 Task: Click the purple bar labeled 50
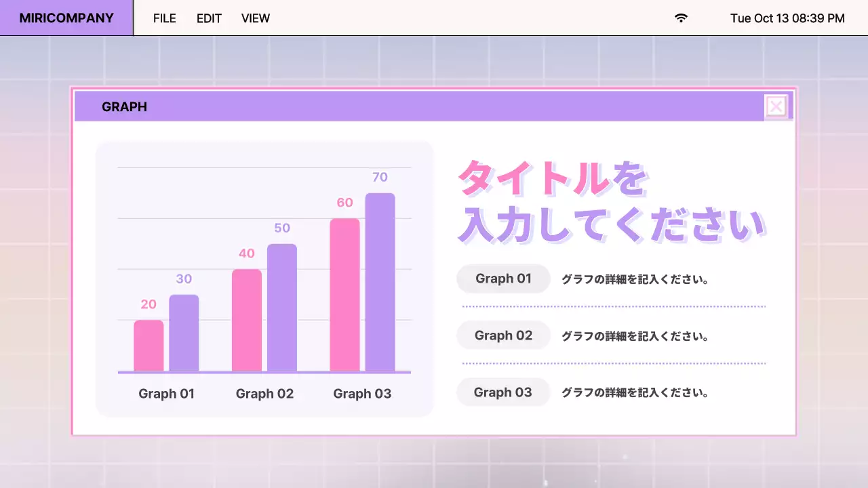click(x=282, y=308)
